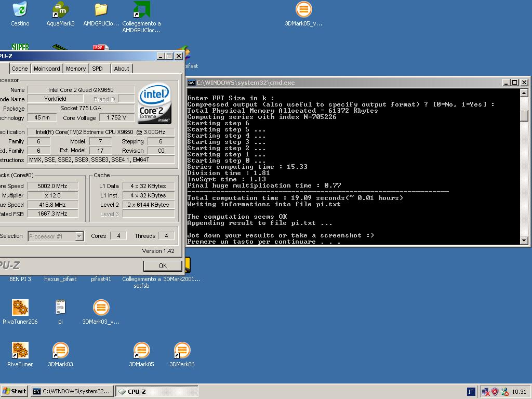Select the BEN PI 3 desktop label

[x=20, y=279]
